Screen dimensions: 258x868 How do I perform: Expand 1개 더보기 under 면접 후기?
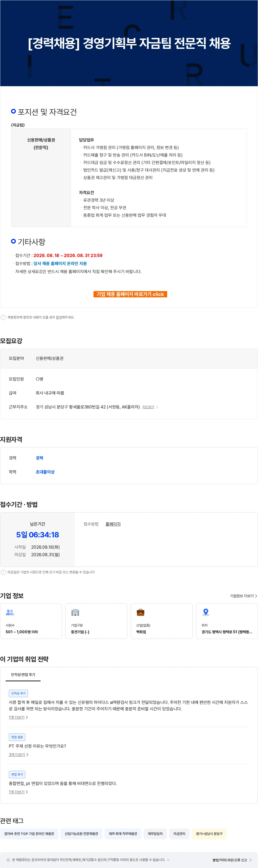click(x=18, y=792)
